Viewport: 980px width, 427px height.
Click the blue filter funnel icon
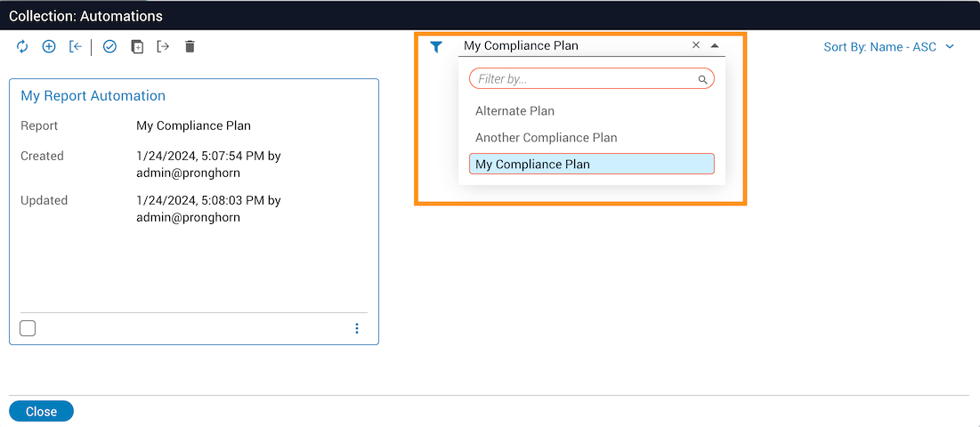click(x=436, y=47)
